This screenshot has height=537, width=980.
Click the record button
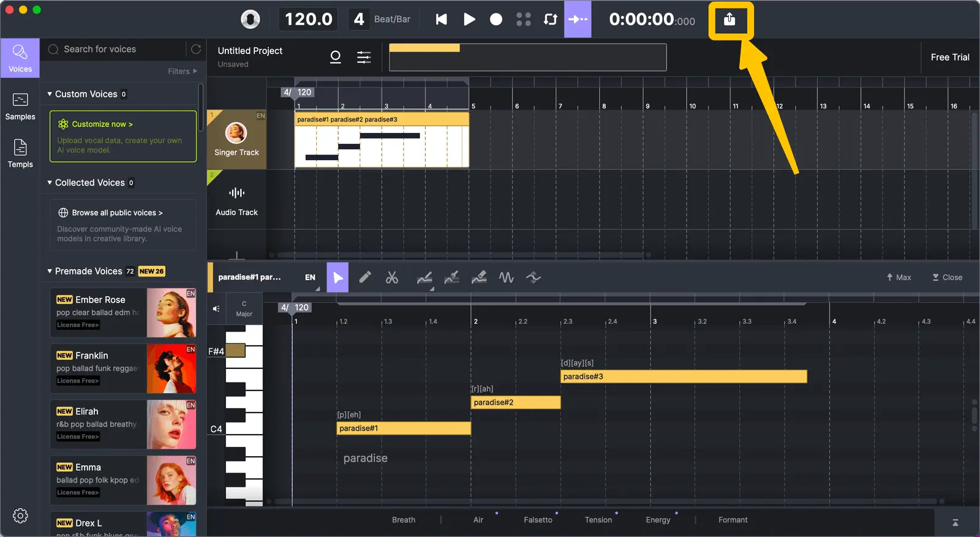click(496, 20)
